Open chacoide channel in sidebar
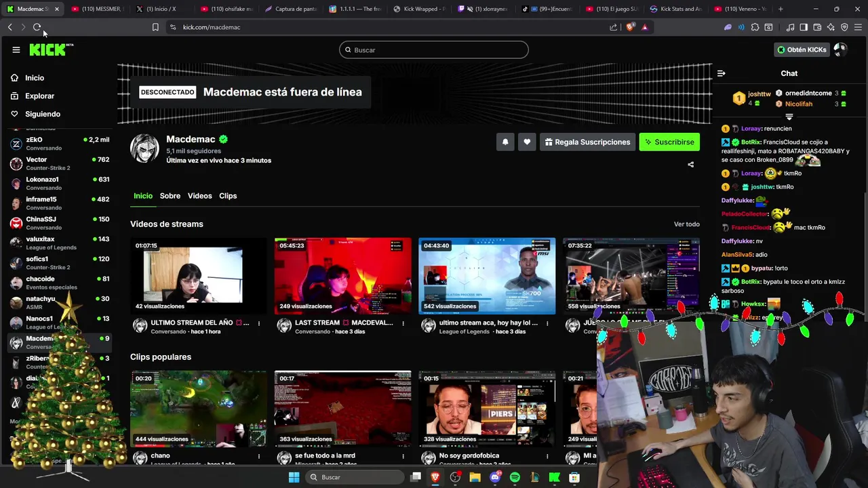 point(60,283)
